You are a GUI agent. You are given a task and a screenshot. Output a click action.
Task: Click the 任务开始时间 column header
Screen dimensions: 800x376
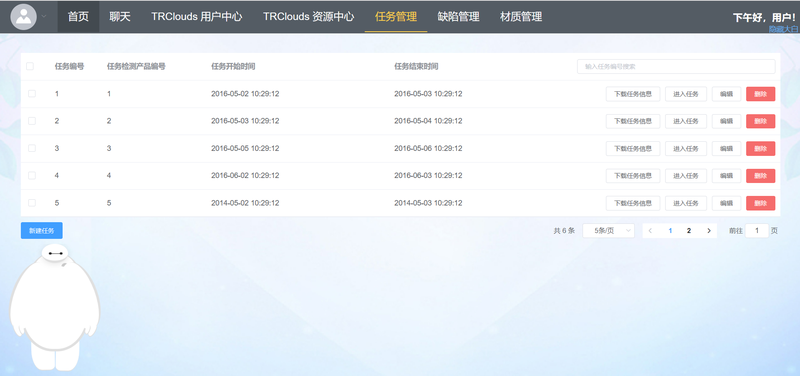tap(233, 66)
